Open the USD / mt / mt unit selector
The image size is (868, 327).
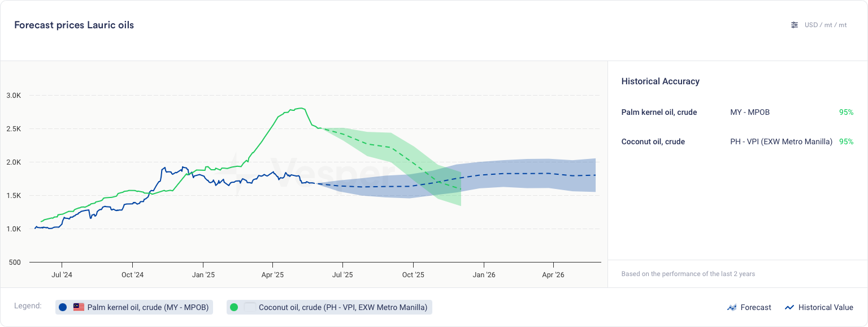826,25
